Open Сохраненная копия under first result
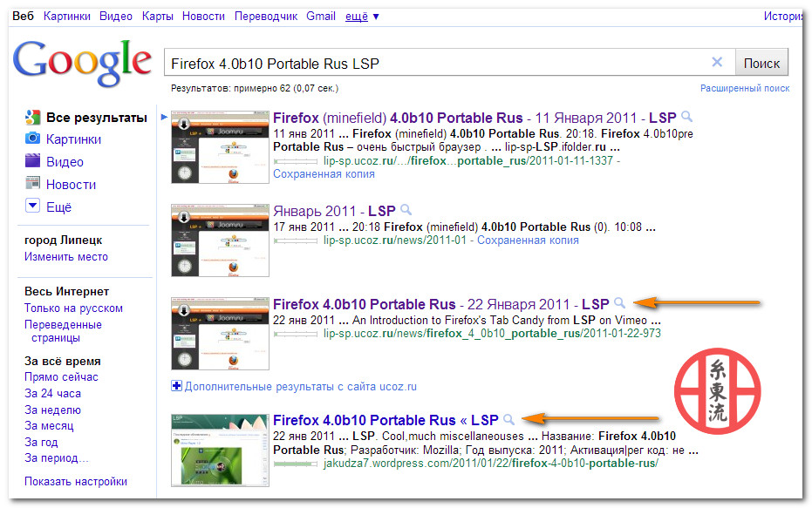This screenshot has height=508, width=812. 324,173
